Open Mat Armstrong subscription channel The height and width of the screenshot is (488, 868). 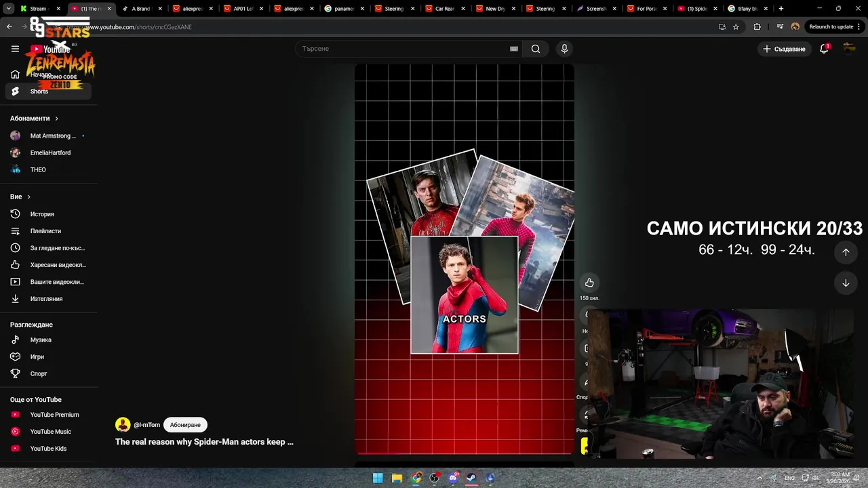point(48,136)
